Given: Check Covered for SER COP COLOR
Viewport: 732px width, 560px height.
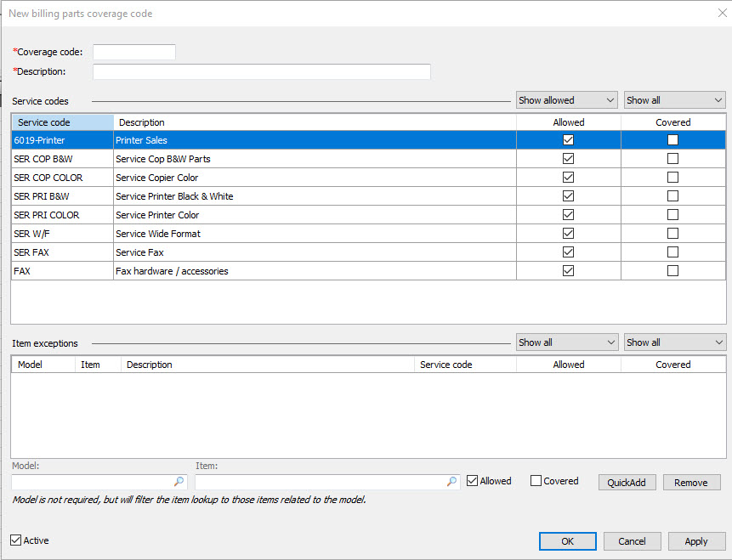Looking at the screenshot, I should [672, 177].
